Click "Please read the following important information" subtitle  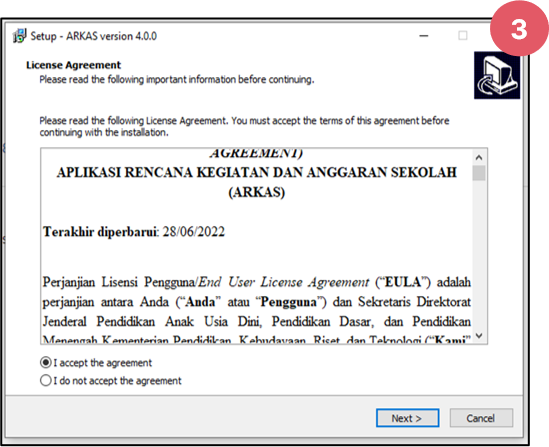pyautogui.click(x=177, y=80)
